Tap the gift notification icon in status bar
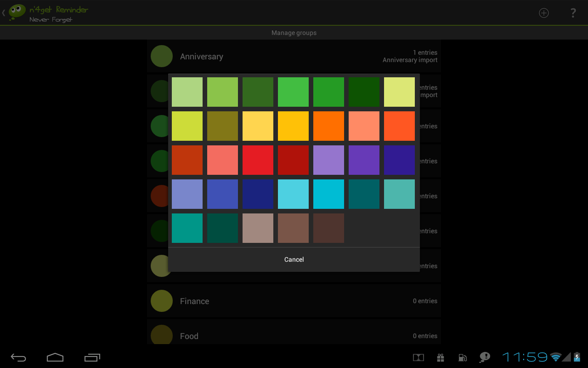The width and height of the screenshot is (588, 368). click(x=441, y=357)
